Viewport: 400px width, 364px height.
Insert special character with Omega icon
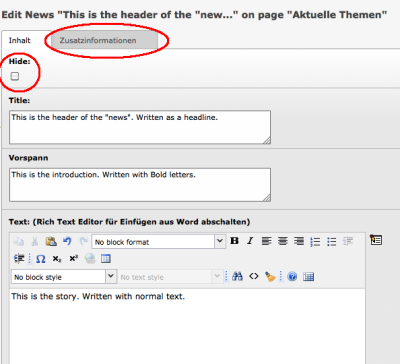tap(40, 259)
